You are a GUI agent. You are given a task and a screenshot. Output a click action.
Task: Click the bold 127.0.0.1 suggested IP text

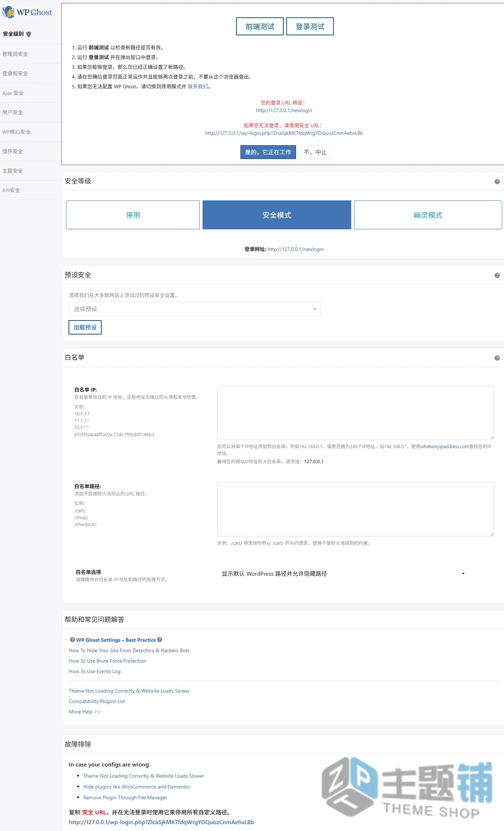314,461
